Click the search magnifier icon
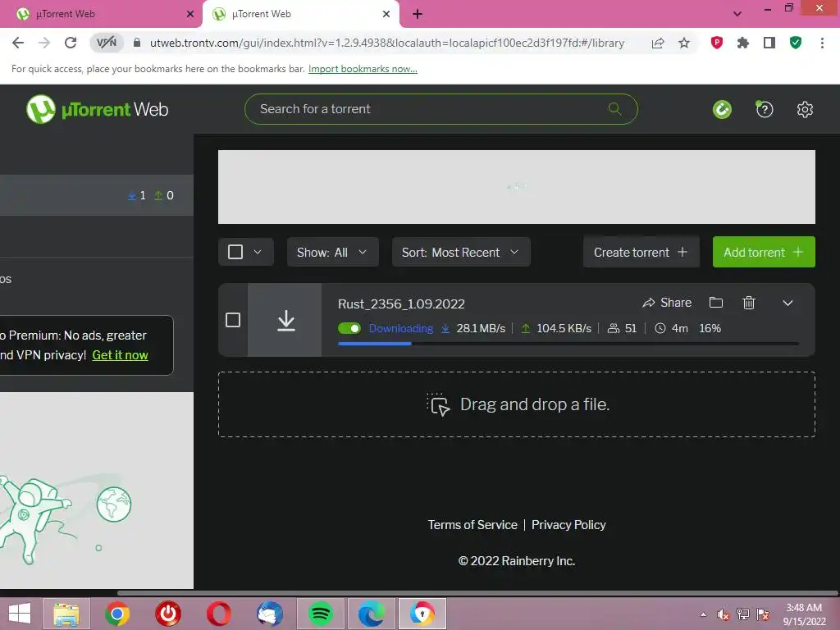The height and width of the screenshot is (630, 840). [x=615, y=109]
